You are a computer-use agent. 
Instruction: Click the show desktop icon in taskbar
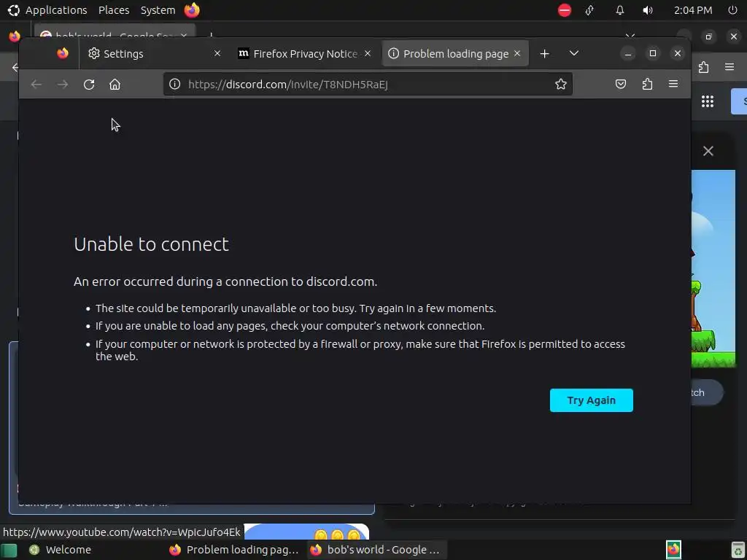pos(9,550)
